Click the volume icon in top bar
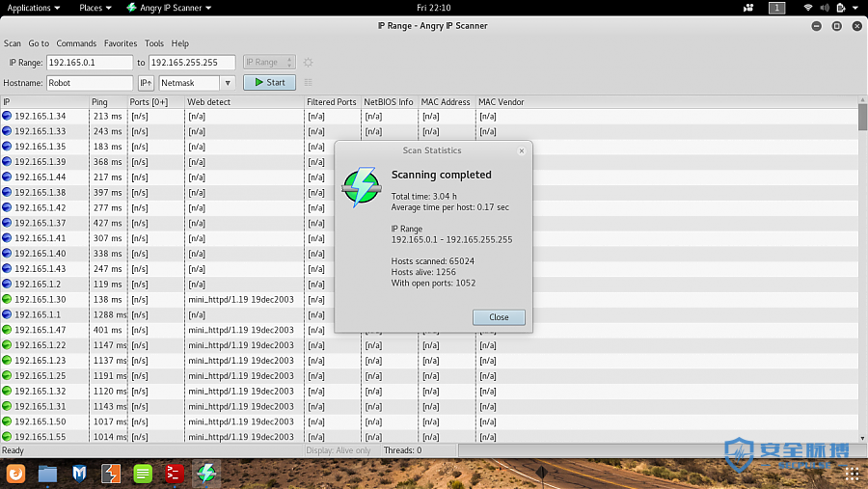Viewport: 868px width, 489px height. [x=825, y=8]
